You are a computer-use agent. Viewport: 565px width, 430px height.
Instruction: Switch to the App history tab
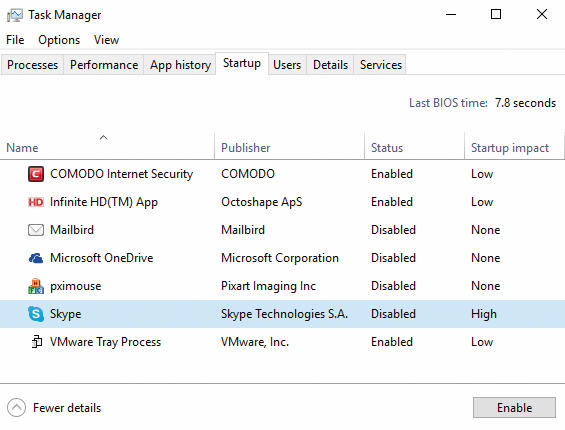pyautogui.click(x=180, y=65)
